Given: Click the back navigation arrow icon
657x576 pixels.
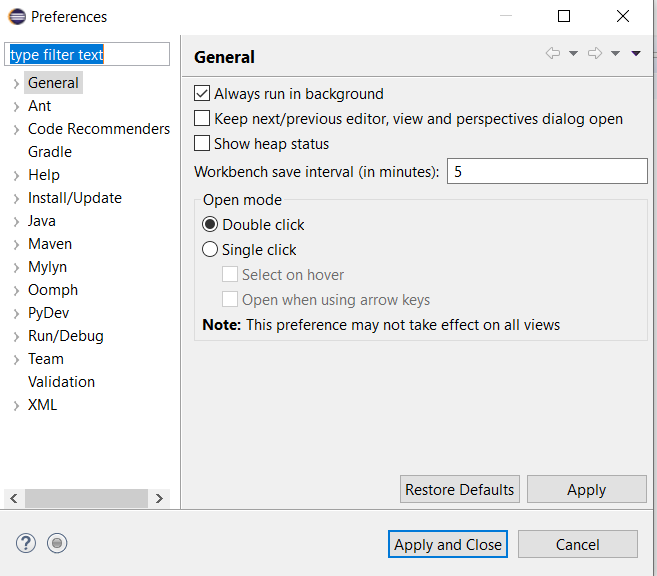Looking at the screenshot, I should tap(552, 54).
